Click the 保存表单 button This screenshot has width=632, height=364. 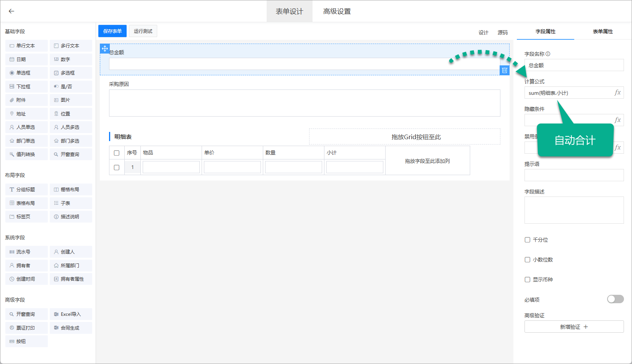(112, 31)
